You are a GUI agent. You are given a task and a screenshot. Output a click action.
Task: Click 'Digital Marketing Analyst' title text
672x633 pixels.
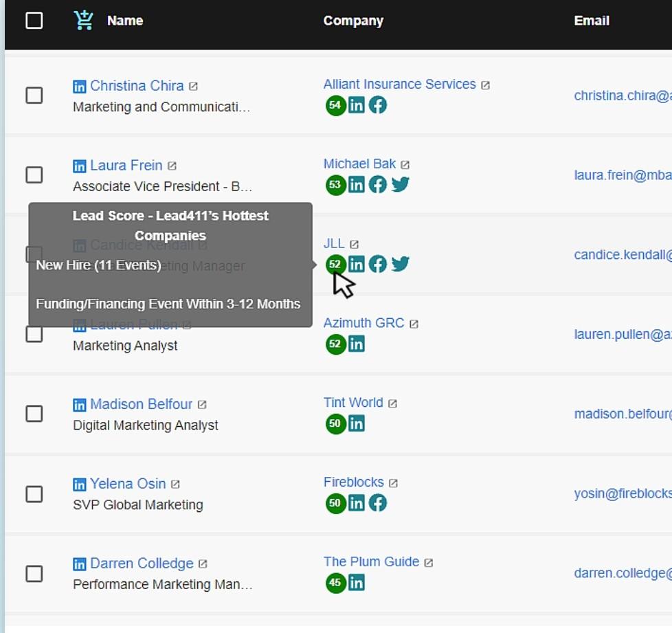point(145,425)
